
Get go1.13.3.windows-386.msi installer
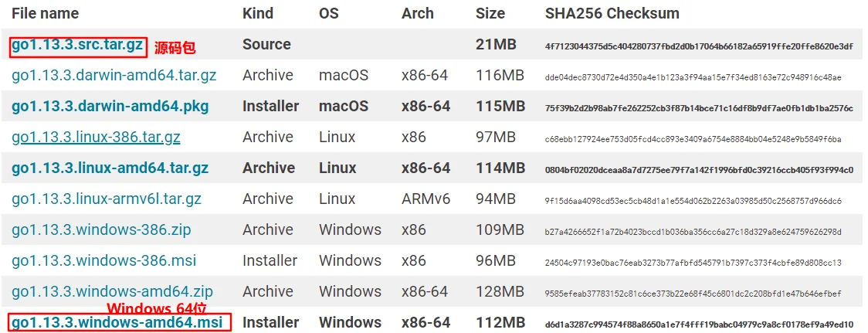point(104,260)
